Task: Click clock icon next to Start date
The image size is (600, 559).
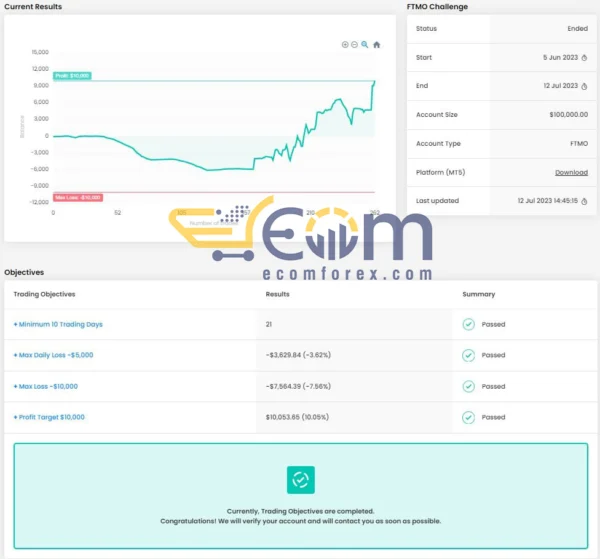Action: pyautogui.click(x=584, y=58)
